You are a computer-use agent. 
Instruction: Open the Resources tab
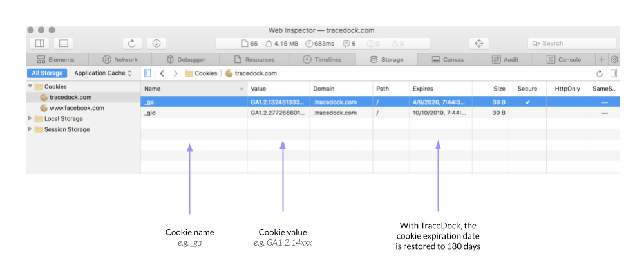pyautogui.click(x=254, y=59)
